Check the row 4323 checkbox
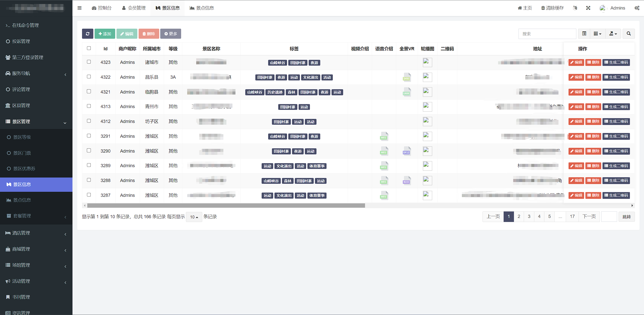The height and width of the screenshot is (315, 644). pyautogui.click(x=89, y=62)
